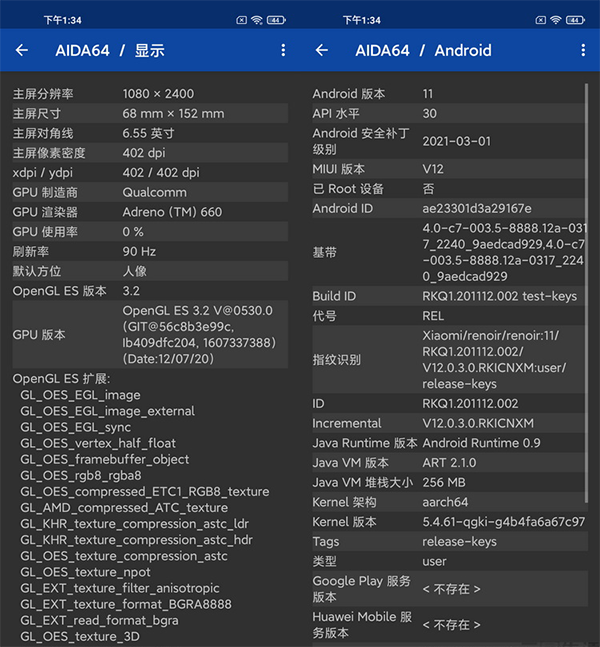Tap Wi-Fi status icon on right screen
This screenshot has width=600, height=647.
557,19
